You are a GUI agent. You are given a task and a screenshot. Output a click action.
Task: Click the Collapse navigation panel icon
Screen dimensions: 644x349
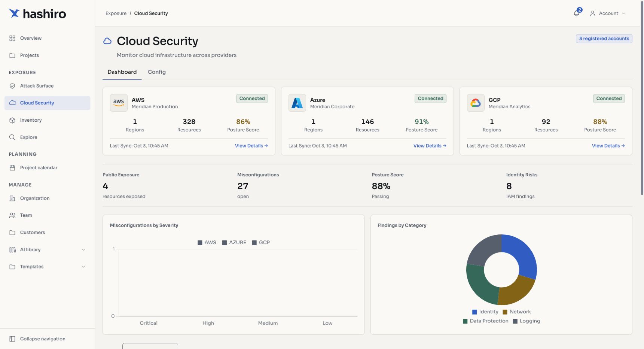pyautogui.click(x=12, y=339)
